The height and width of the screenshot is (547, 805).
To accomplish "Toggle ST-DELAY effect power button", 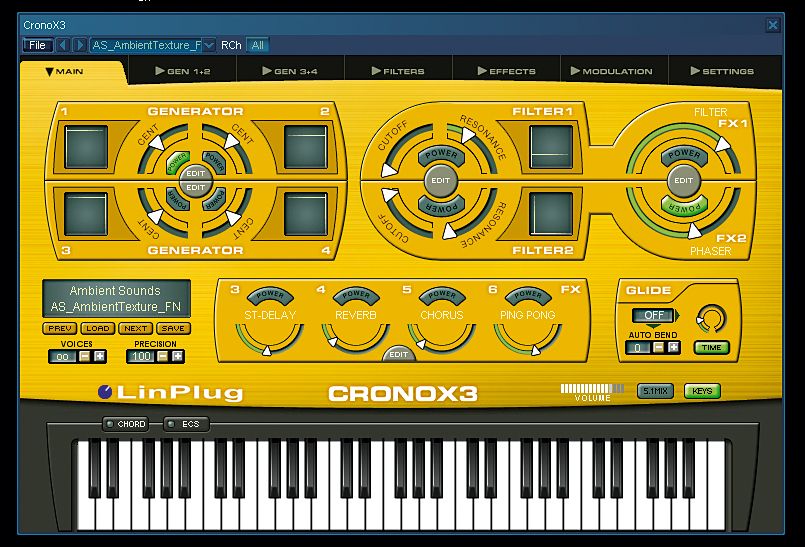I will coord(270,295).
